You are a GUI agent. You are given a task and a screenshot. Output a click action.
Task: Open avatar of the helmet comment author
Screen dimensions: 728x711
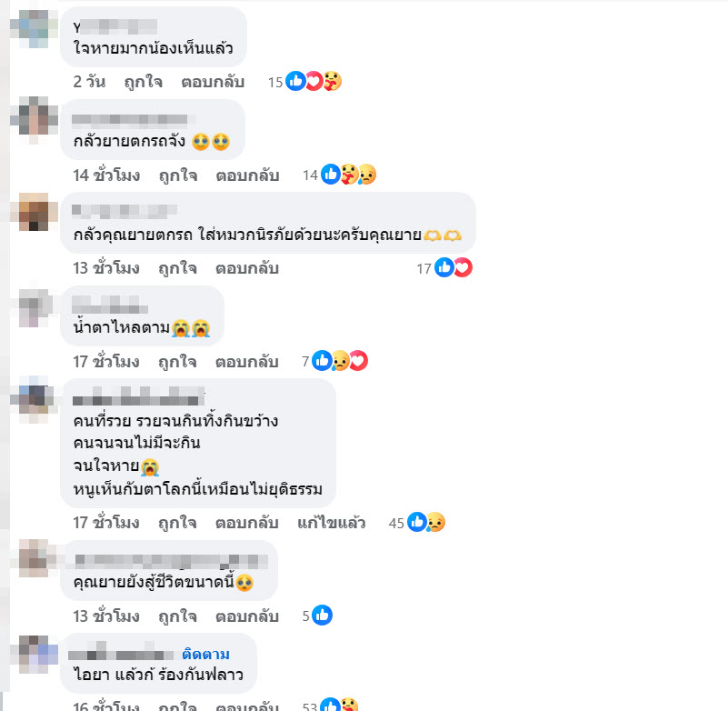point(34,212)
